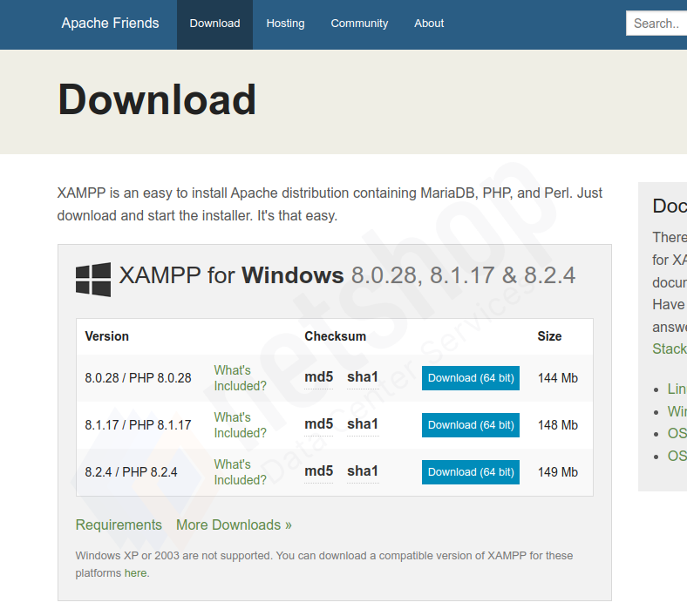Screen dimensions: 687x616
Task: Download 64 bit XAMPP 8.0.28
Action: [471, 378]
